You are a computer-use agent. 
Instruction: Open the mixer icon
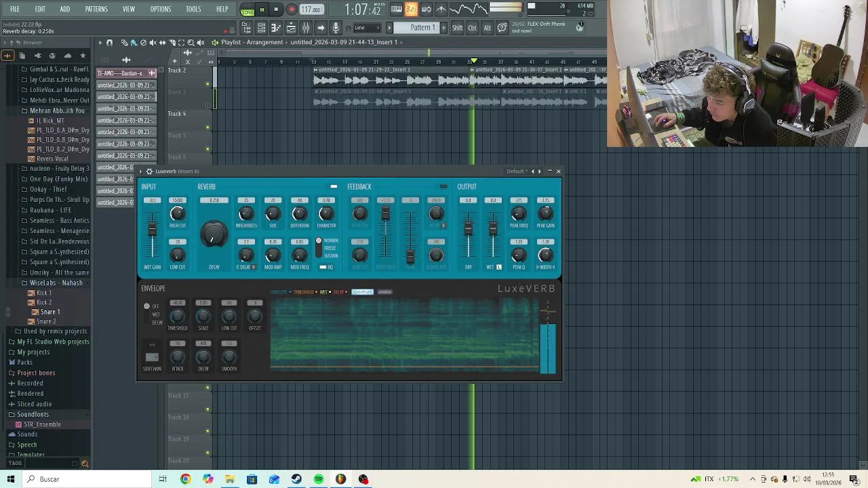pyautogui.click(x=306, y=28)
